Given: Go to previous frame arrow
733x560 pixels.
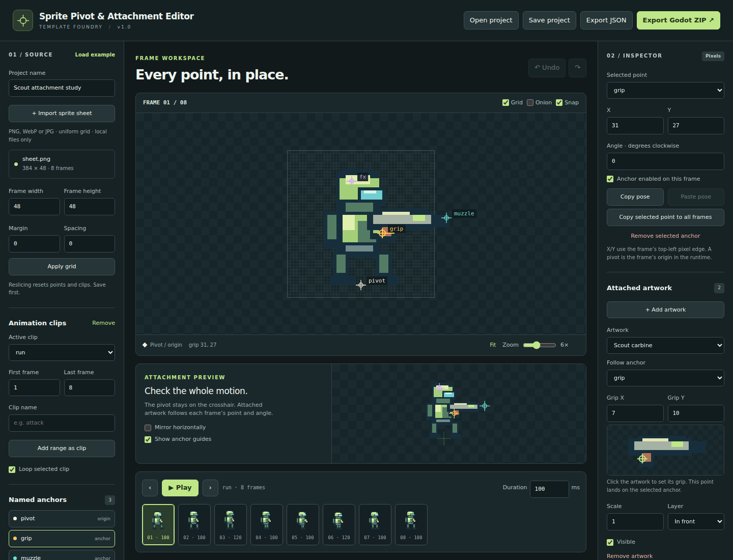Looking at the screenshot, I should point(150,488).
